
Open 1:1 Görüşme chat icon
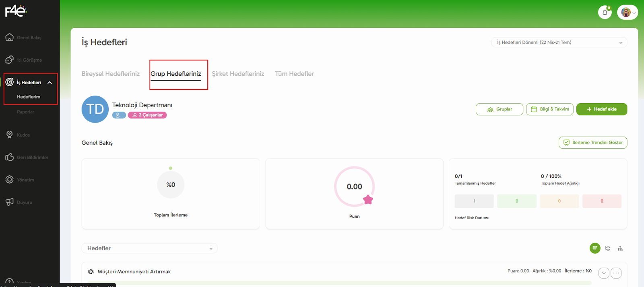[x=10, y=60]
